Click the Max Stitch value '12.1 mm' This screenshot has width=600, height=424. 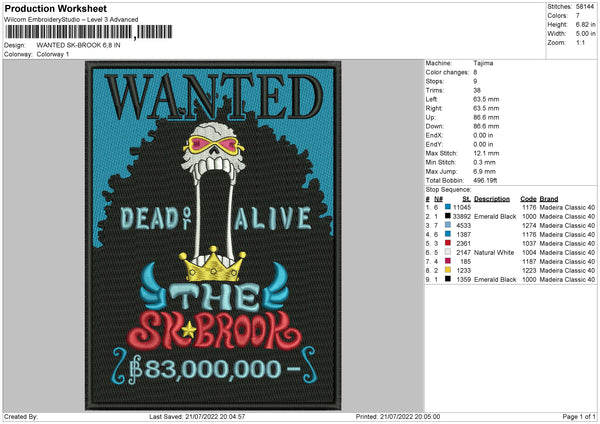pyautogui.click(x=486, y=153)
